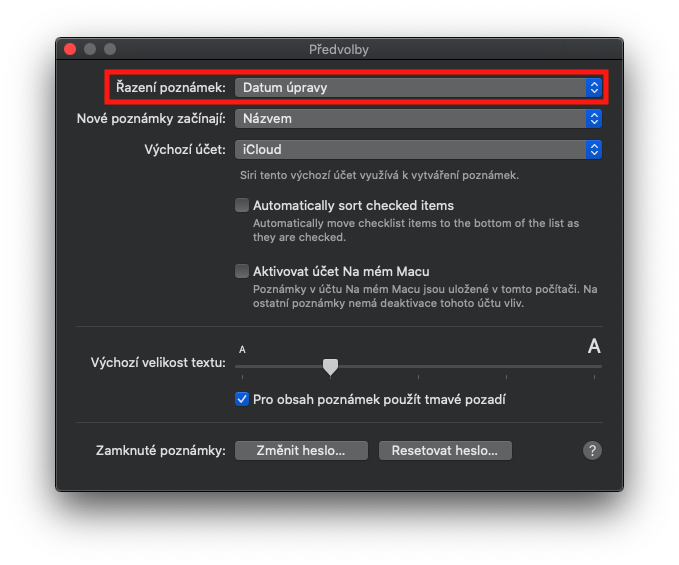The width and height of the screenshot is (679, 565).
Task: Click the Automatically sort checked items label
Action: click(353, 205)
